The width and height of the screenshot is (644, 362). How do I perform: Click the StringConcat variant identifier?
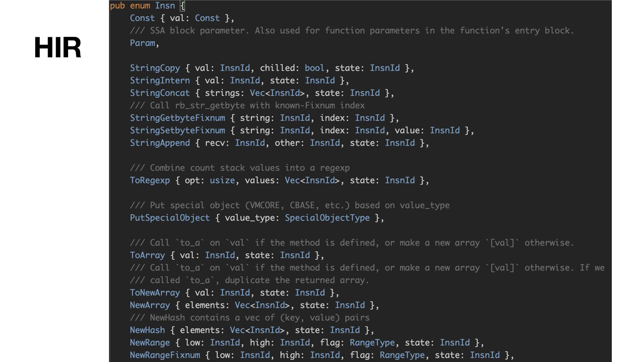[160, 93]
